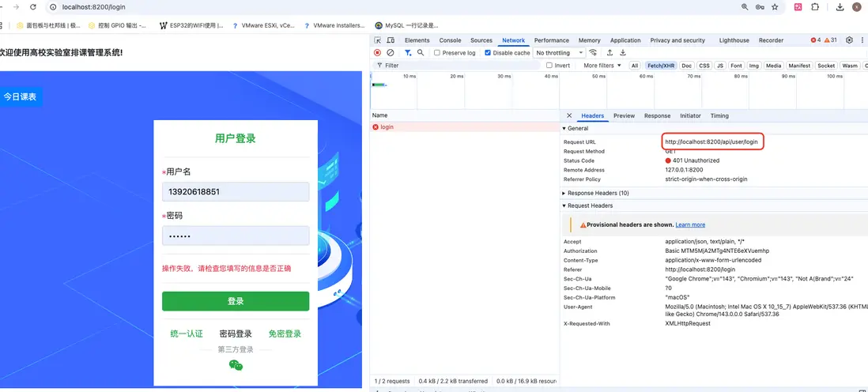Open the Preview tab of request
This screenshot has width=868, height=392.
coord(624,115)
